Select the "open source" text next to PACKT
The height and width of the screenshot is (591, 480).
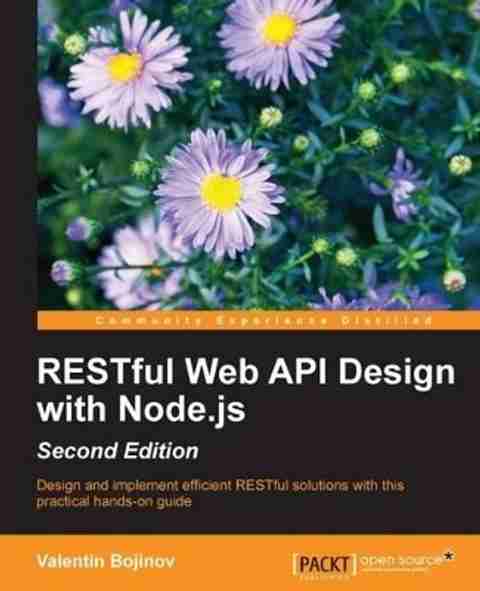click(x=401, y=561)
